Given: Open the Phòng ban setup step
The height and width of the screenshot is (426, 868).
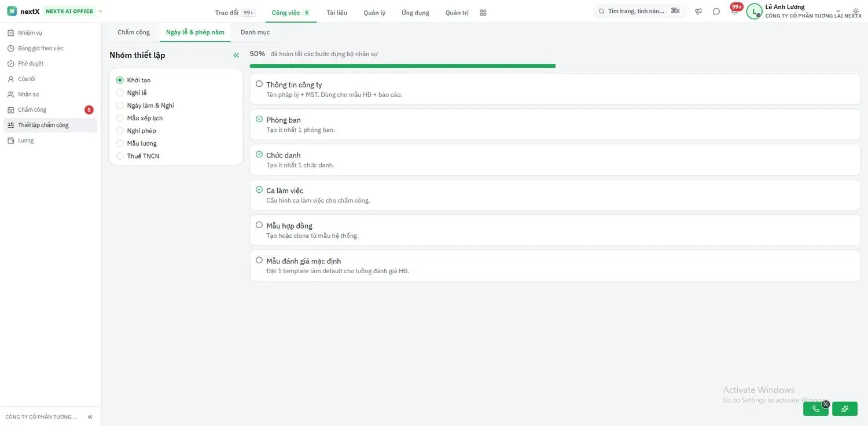Looking at the screenshot, I should click(556, 124).
